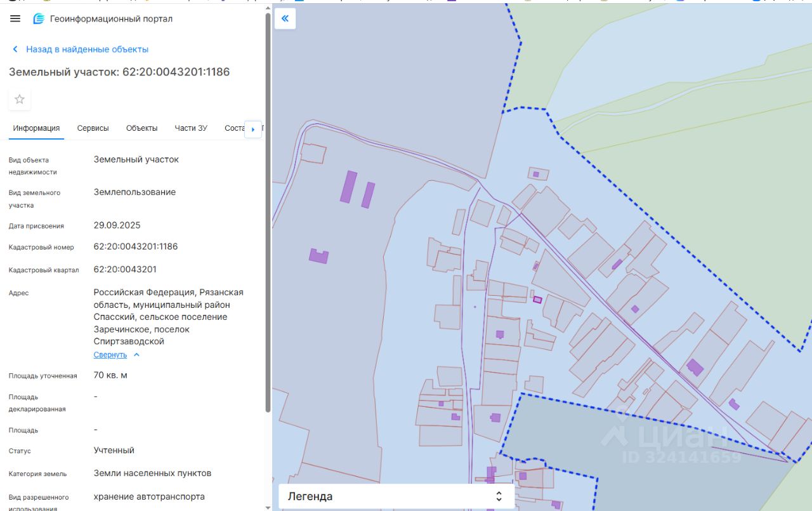Click the highlighted magenta-outlined parcel on the map
The image size is (812, 511).
point(537,300)
